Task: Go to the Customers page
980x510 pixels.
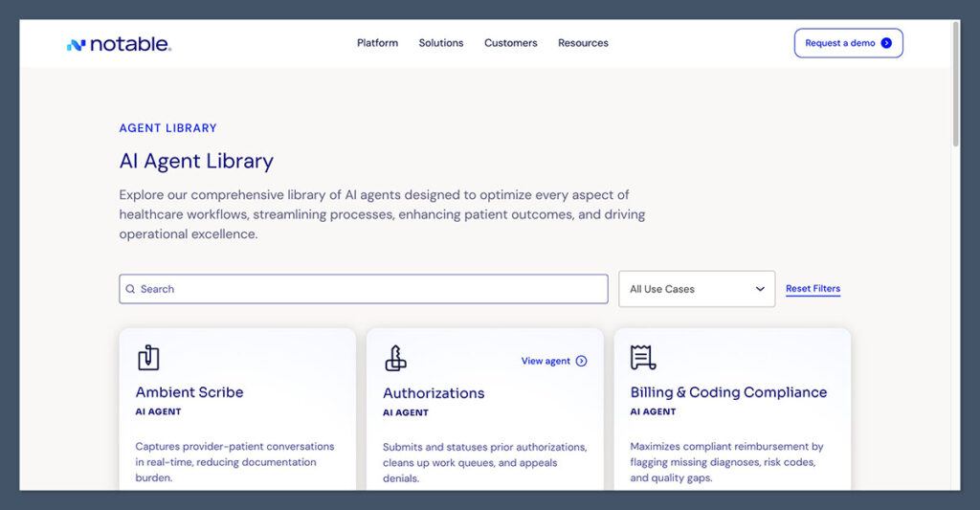Action: click(510, 43)
